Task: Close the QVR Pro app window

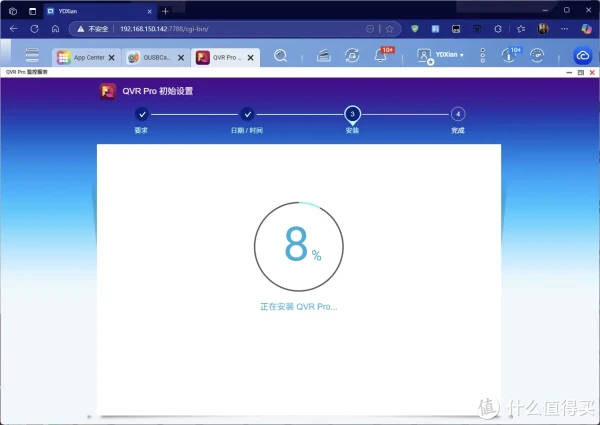Action: (x=592, y=72)
